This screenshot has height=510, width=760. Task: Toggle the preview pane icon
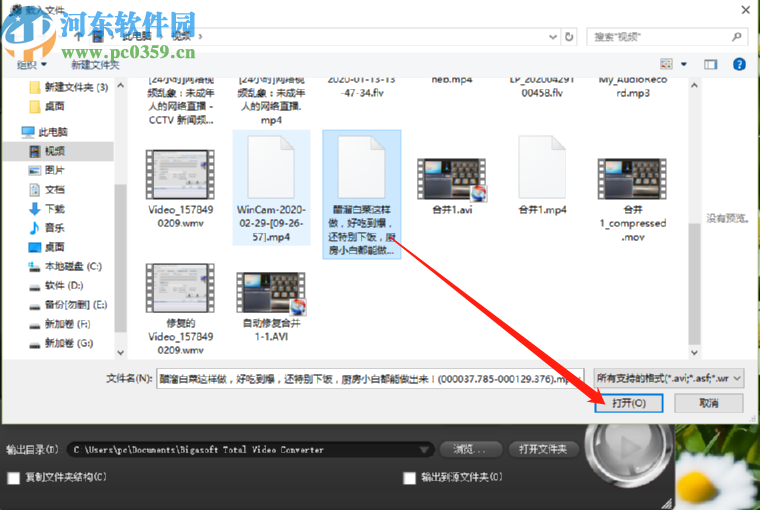[711, 64]
